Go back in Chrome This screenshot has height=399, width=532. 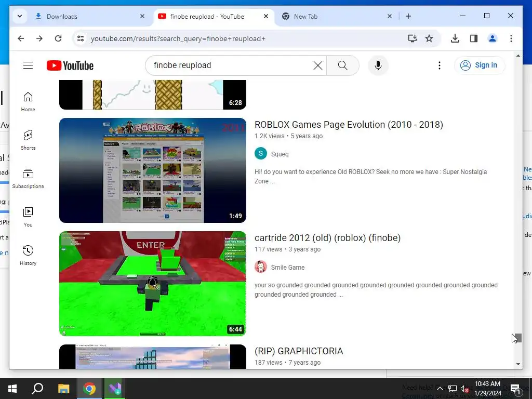click(21, 38)
